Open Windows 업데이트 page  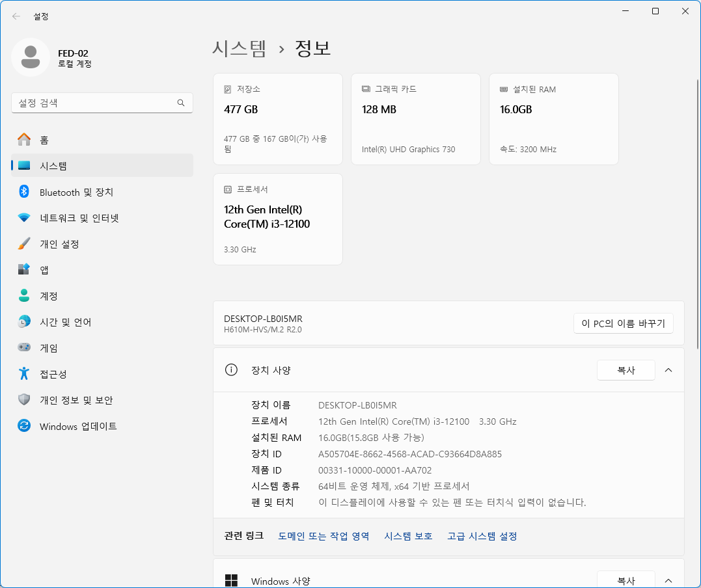[x=102, y=425]
